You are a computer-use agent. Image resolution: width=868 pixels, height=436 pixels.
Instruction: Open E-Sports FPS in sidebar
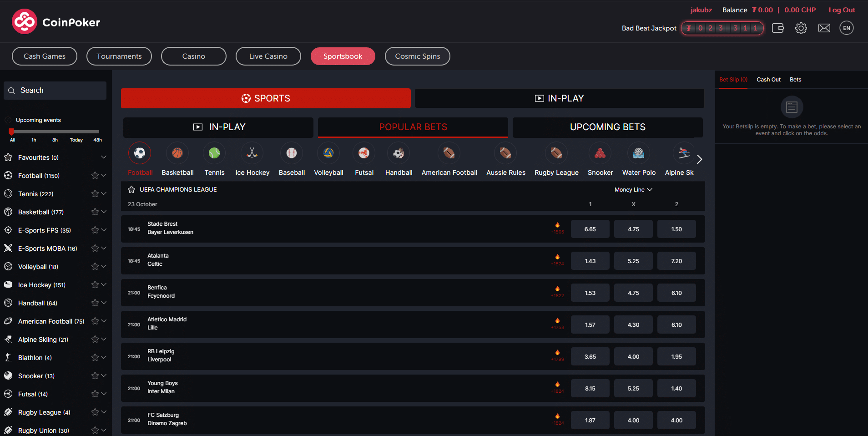(x=45, y=230)
